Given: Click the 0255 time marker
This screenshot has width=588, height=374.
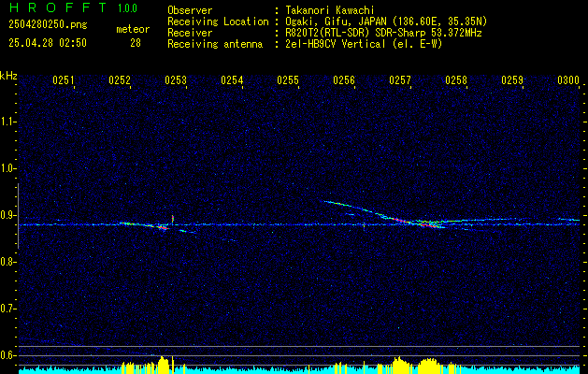Looking at the screenshot, I should click(x=288, y=80).
